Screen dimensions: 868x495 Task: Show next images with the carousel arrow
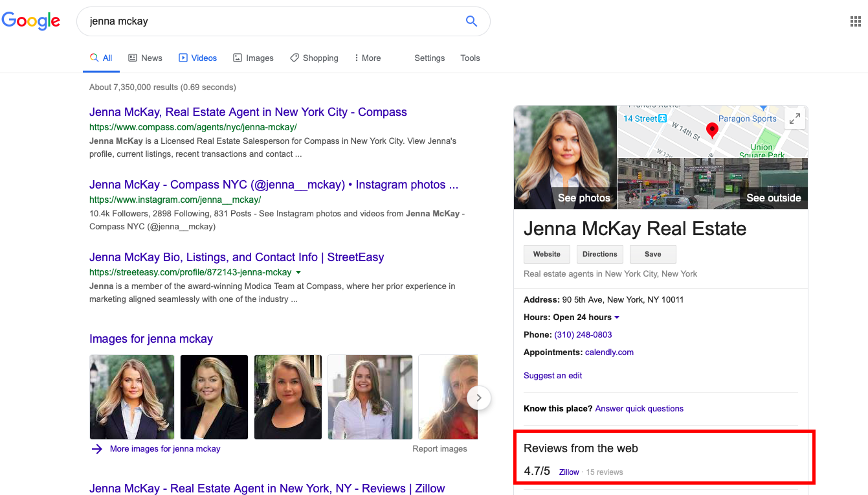(x=478, y=398)
